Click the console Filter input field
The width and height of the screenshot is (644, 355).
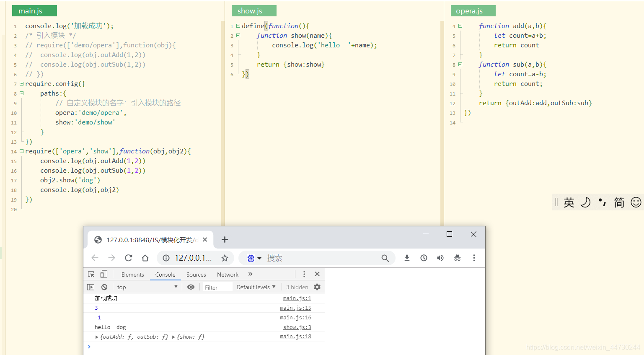(217, 287)
